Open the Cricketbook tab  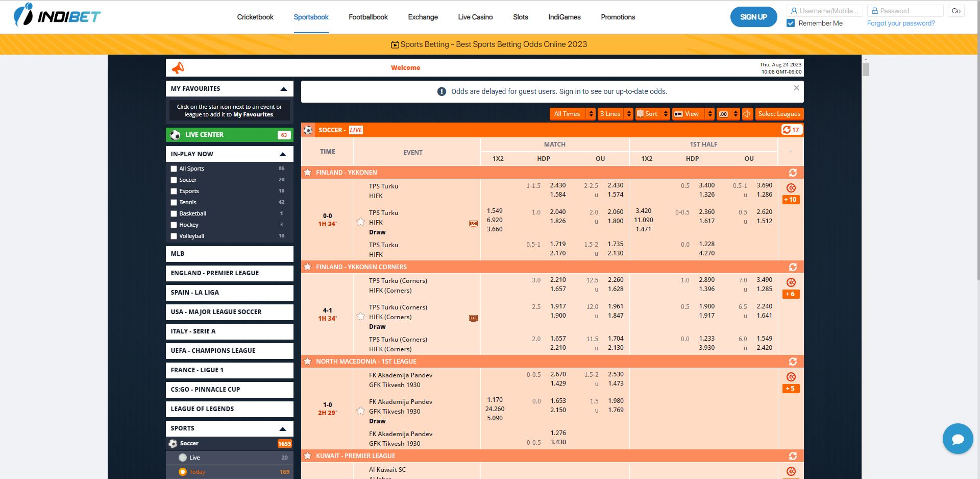255,17
